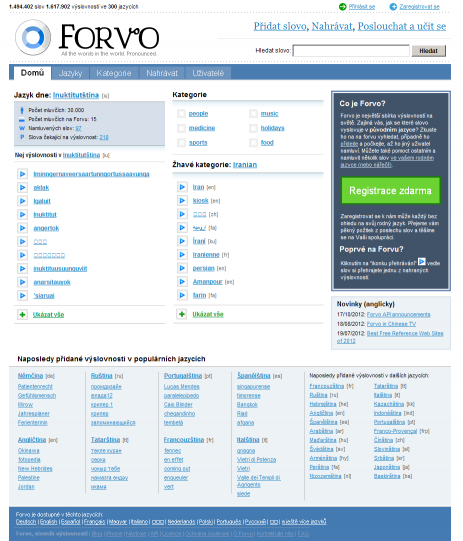Open the Forvo API announcements news link
The height and width of the screenshot is (541, 463).
398,314
